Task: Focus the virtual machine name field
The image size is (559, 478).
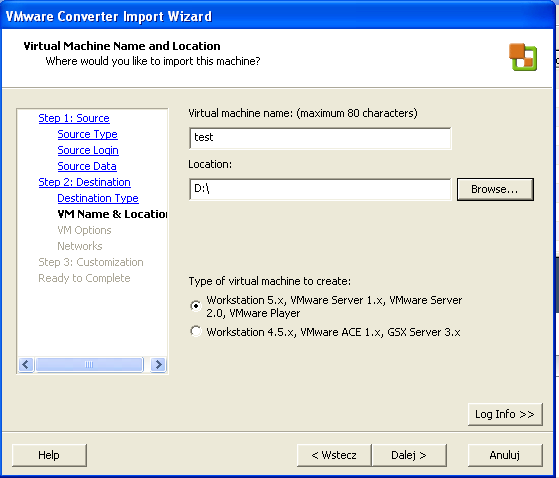Action: click(320, 138)
